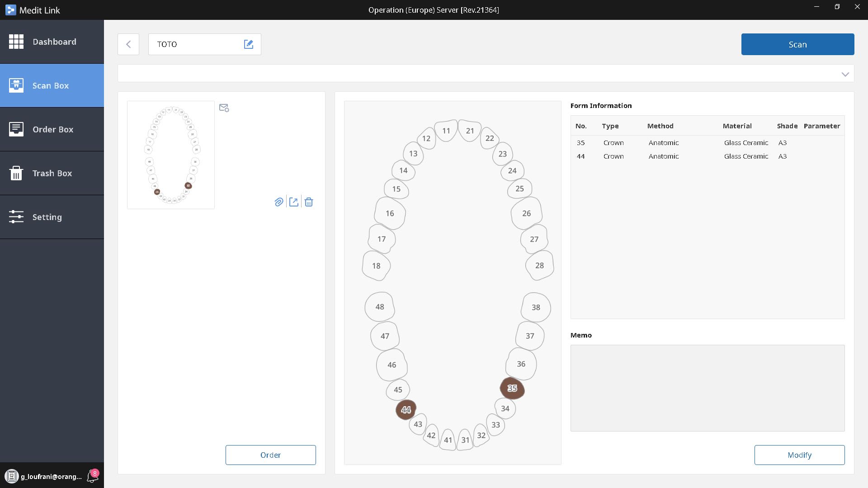
Task: Click the export share icon
Action: (x=294, y=202)
